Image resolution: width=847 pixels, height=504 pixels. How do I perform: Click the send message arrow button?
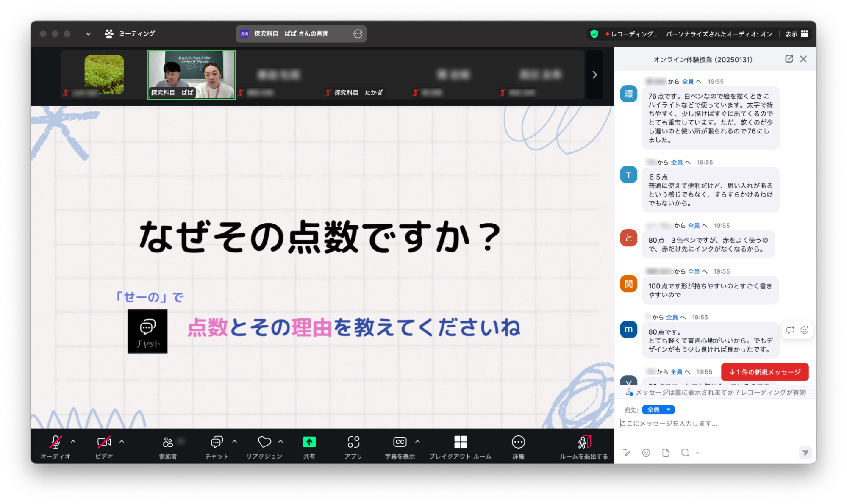coord(805,453)
